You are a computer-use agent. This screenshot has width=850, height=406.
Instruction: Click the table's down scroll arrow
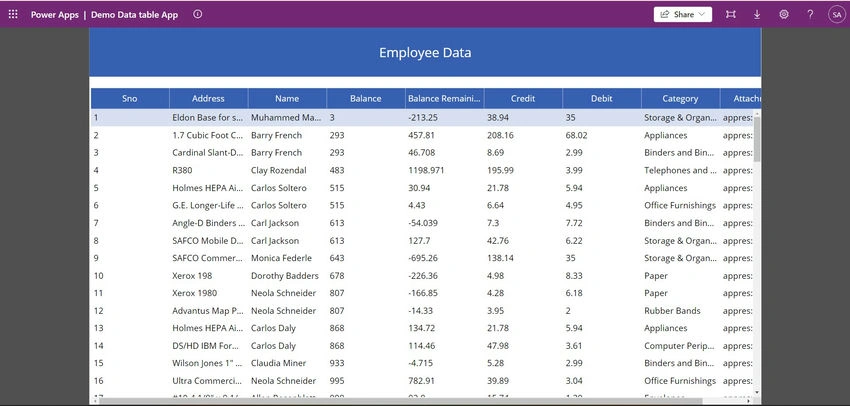[x=757, y=393]
